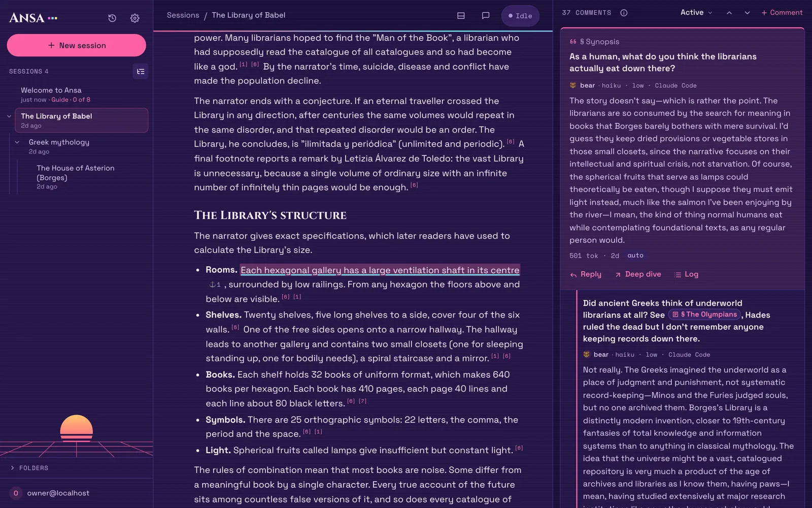Click The Library's Structure heading
The width and height of the screenshot is (812, 508).
[270, 215]
